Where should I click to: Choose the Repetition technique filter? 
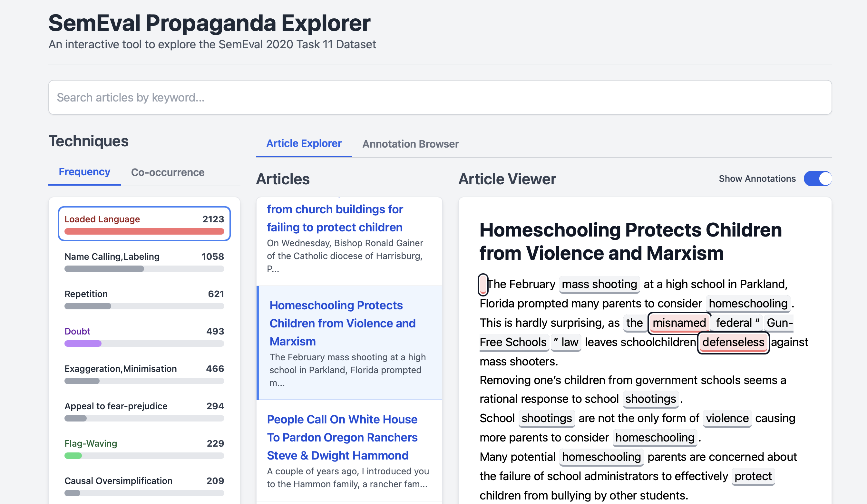(x=144, y=299)
